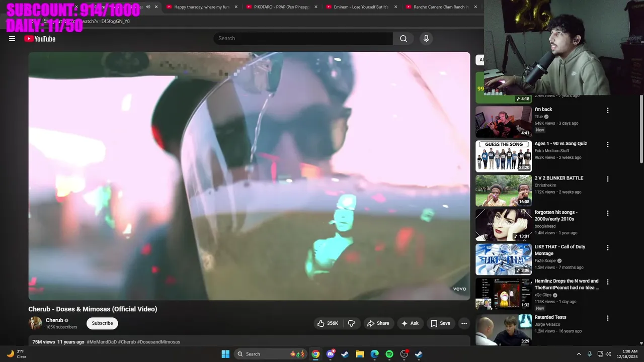Open the volume speaker tray icon
Viewport: 644px width, 362px height.
pos(608,354)
